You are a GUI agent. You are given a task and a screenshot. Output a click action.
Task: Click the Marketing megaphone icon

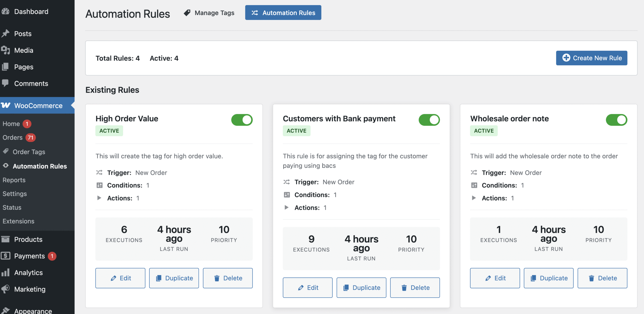(x=6, y=289)
